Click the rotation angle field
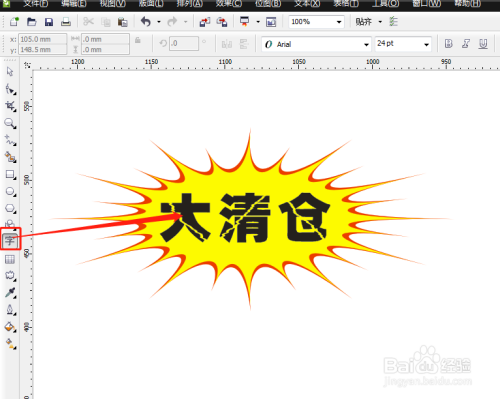The width and height of the screenshot is (500, 399). click(x=184, y=43)
